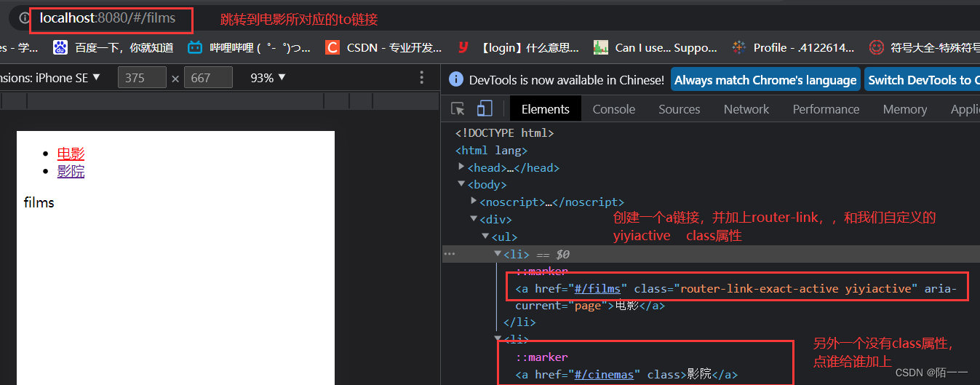Viewport: 980px width, 385px height.
Task: Open the 哔哩哔哩 bookmark
Action: (x=250, y=48)
